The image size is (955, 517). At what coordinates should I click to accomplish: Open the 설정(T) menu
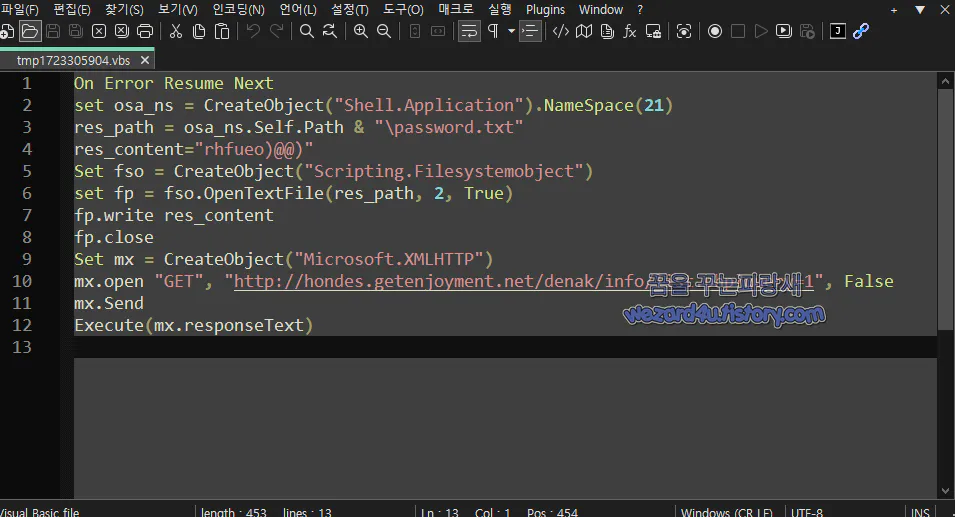[x=350, y=9]
